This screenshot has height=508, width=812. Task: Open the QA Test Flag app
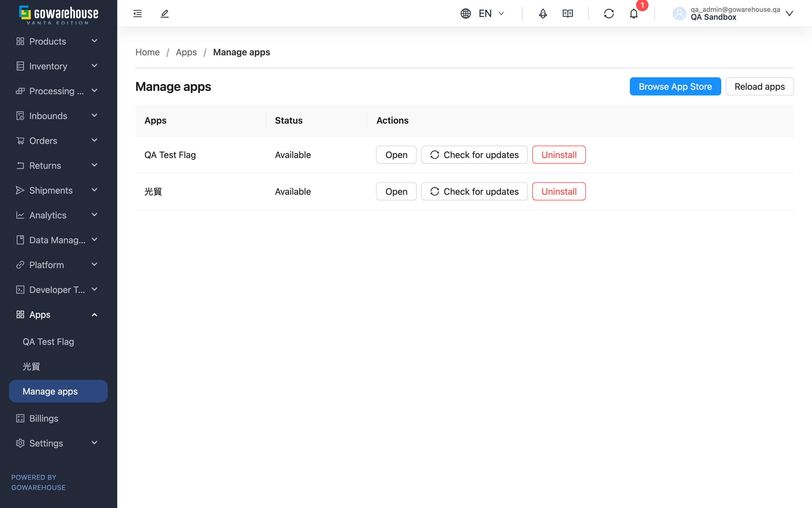(396, 155)
